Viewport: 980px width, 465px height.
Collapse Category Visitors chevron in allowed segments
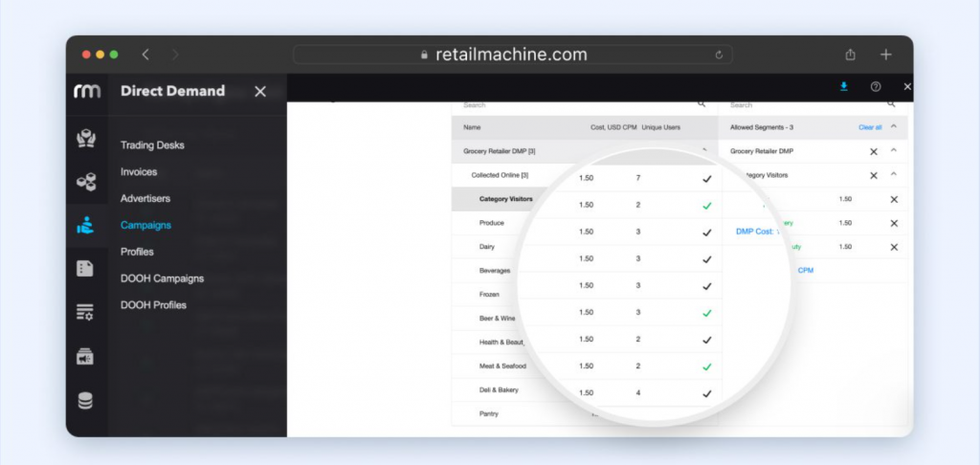(894, 175)
